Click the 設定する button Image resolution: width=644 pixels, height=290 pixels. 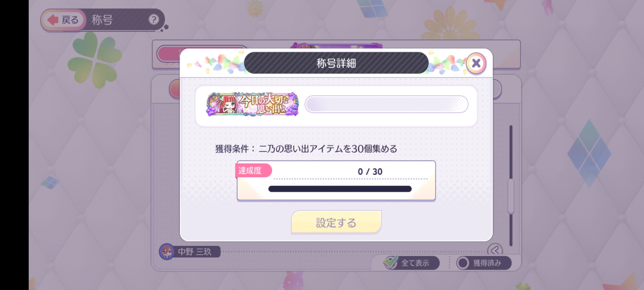(x=336, y=222)
